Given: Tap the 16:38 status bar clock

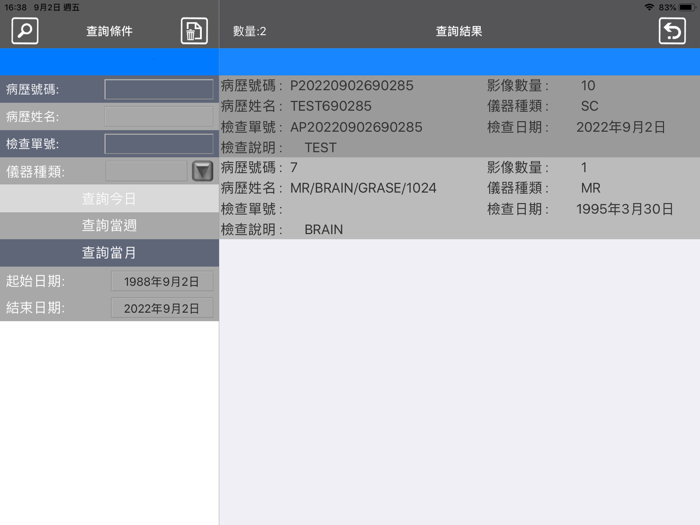Looking at the screenshot, I should coord(16,8).
